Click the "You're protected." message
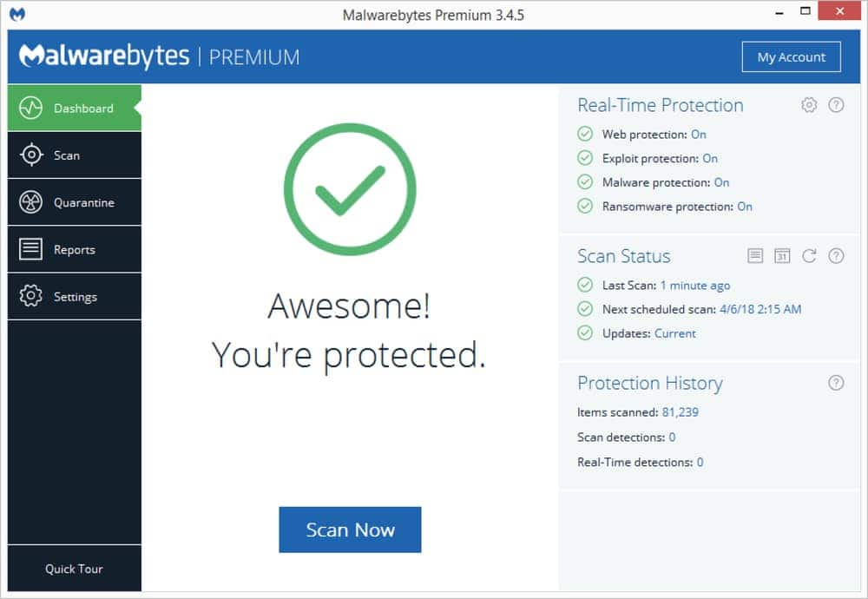Screen dimensions: 868x599 349,355
